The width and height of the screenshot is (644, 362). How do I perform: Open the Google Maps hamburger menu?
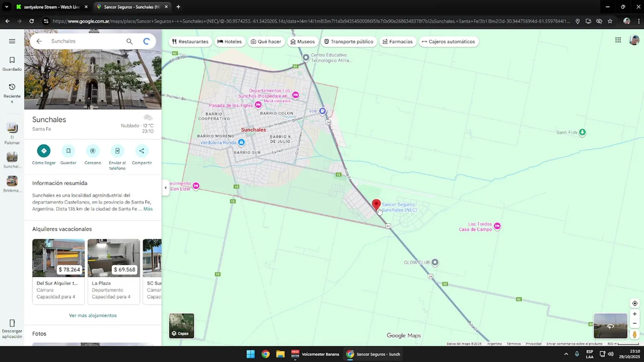point(12,41)
